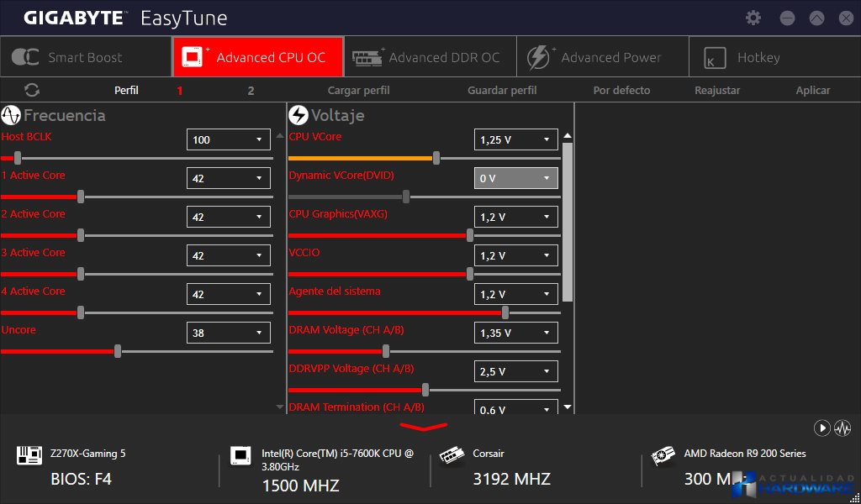Switch to the Smart Boost tab
Screen dimensions: 861x504
coord(84,57)
